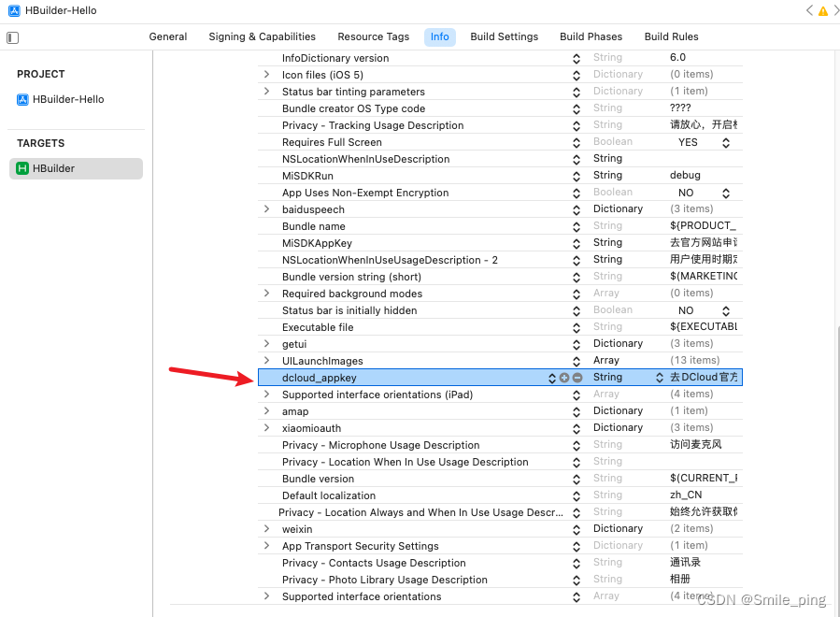Image resolution: width=840 pixels, height=617 pixels.
Task: Expand Supported interface orientations (iPad)
Action: pos(267,394)
